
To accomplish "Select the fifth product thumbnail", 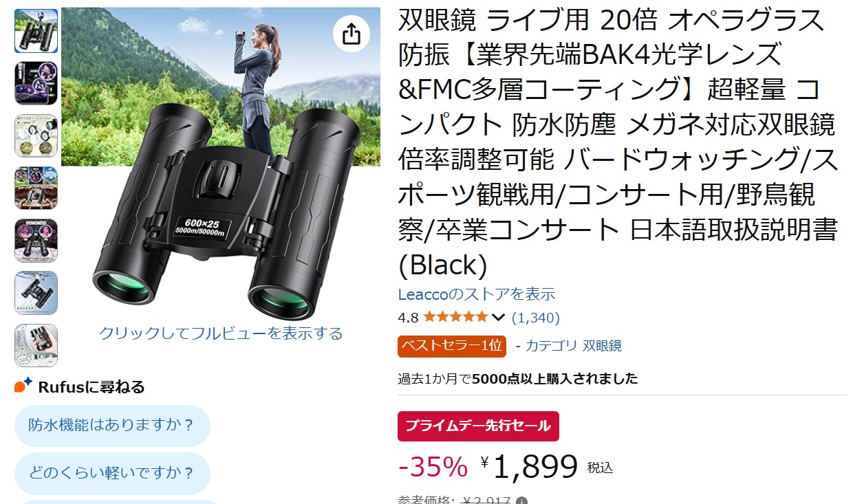I will [36, 241].
